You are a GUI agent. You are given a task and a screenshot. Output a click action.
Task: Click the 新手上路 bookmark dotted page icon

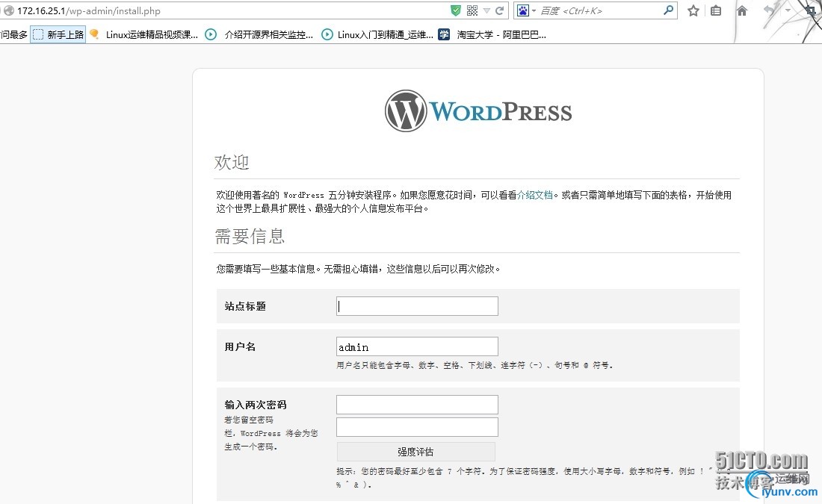pyautogui.click(x=38, y=34)
